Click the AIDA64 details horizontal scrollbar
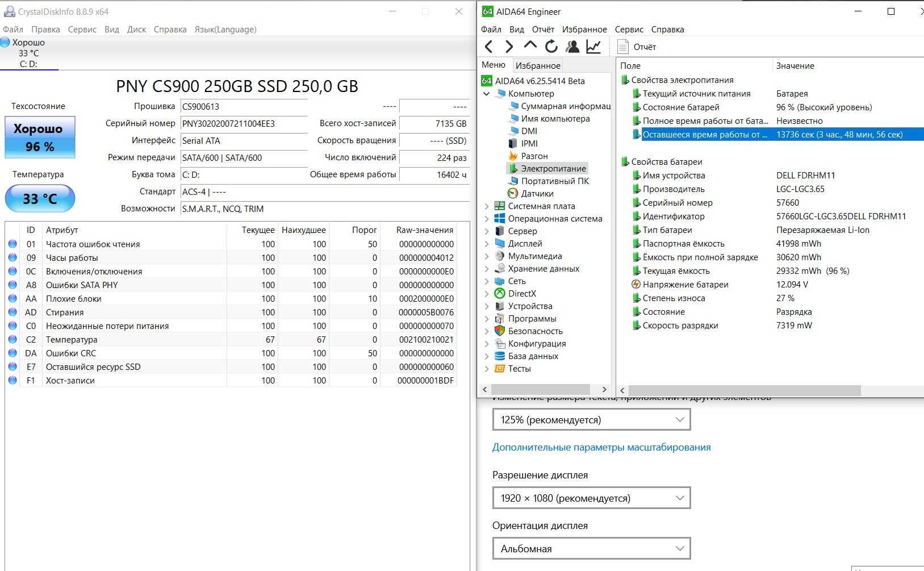924x571 pixels. tap(745, 390)
